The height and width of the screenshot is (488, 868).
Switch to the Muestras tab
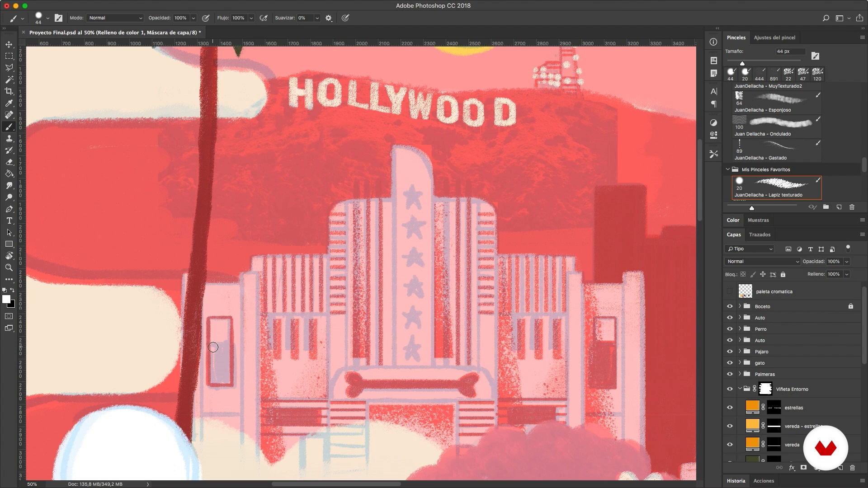point(758,220)
